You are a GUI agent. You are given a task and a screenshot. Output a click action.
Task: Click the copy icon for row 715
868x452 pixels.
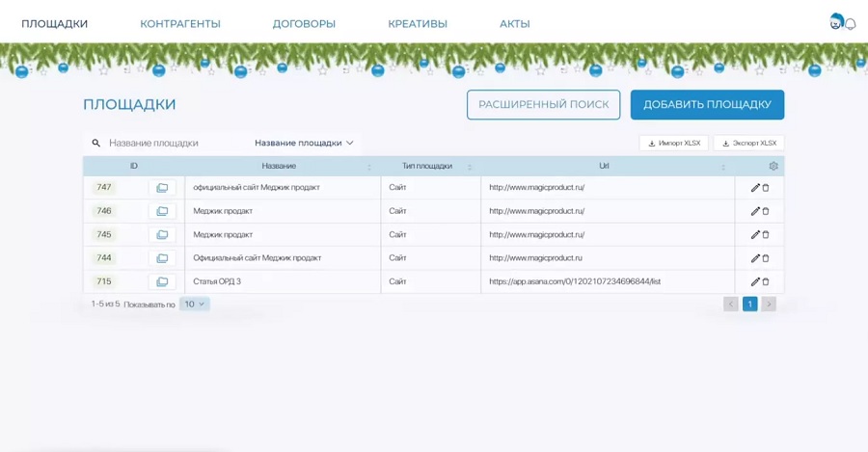162,282
